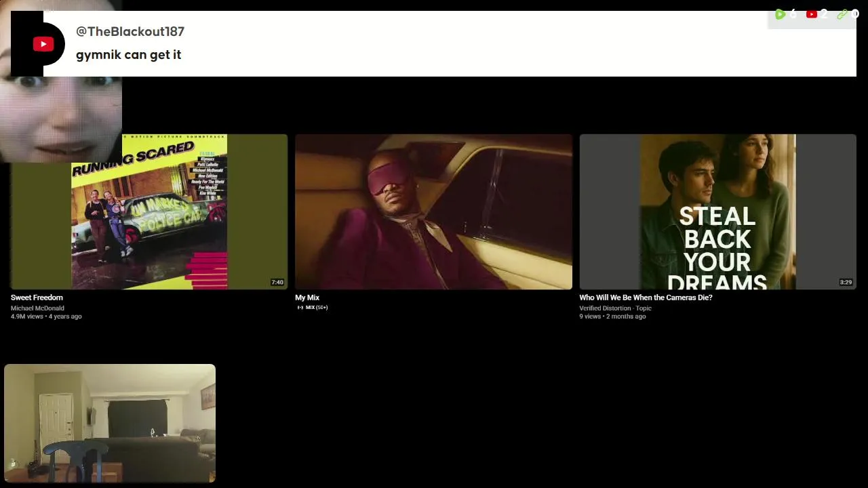Click the '4.9M views • 4 years ago' text

(46, 317)
